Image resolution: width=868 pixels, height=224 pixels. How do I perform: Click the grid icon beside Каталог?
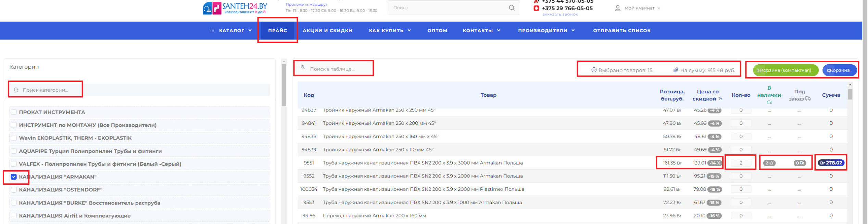[212, 30]
